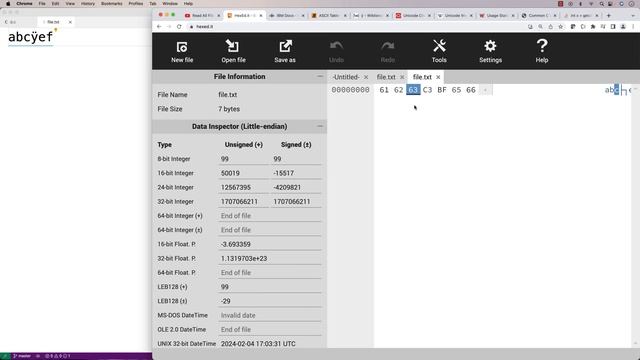Open the Chrome File menu
Viewport: 640px width, 360px height.
tap(42, 4)
